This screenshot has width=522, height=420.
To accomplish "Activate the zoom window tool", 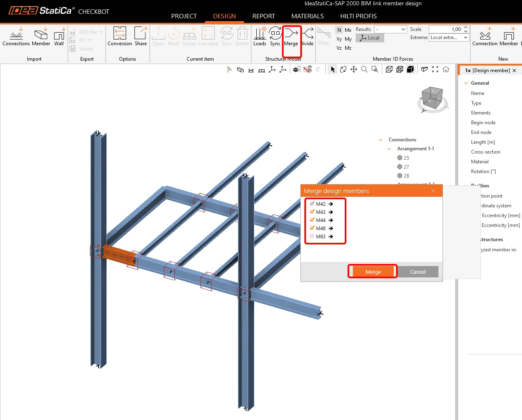I will [375, 70].
